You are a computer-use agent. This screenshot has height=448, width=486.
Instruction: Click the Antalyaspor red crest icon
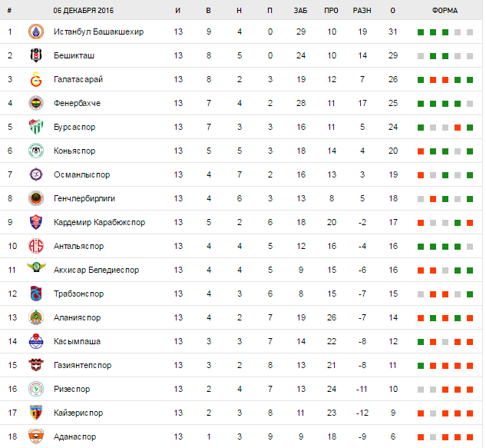34,246
